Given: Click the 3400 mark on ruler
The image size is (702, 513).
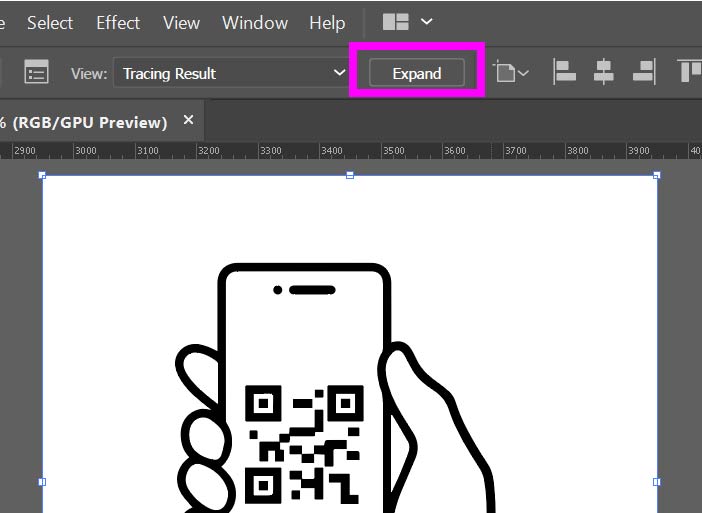Looking at the screenshot, I should (332, 151).
